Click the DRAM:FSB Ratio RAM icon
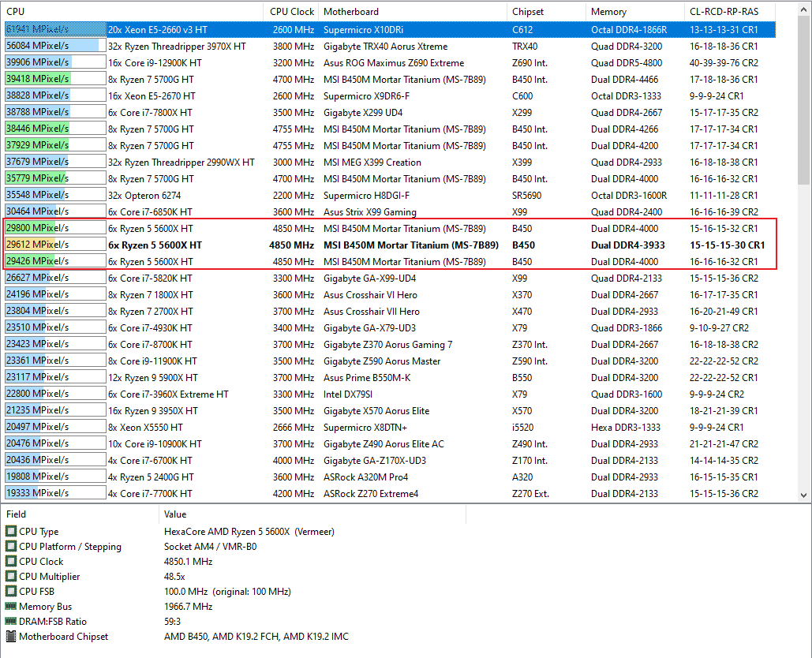The width and height of the screenshot is (812, 658). [10, 621]
